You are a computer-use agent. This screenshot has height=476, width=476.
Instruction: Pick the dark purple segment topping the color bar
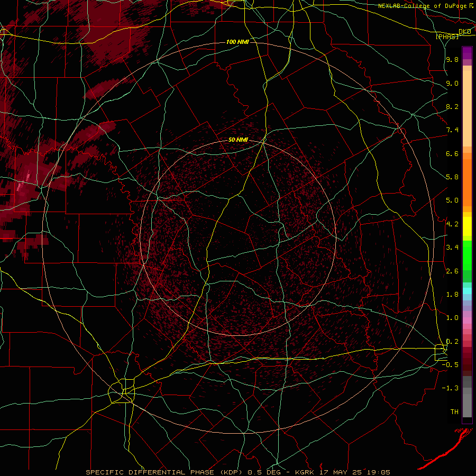[467, 53]
